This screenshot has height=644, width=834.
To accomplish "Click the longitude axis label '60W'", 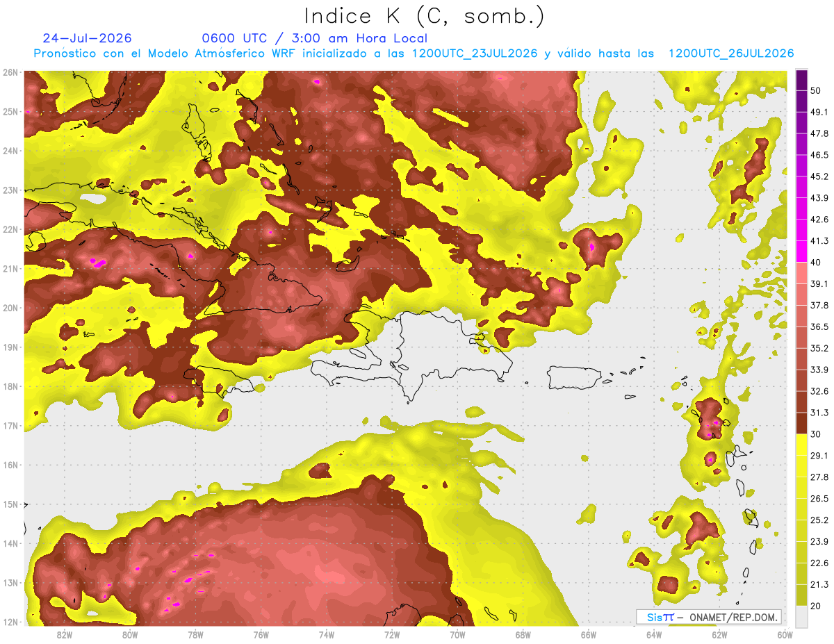I will point(785,634).
